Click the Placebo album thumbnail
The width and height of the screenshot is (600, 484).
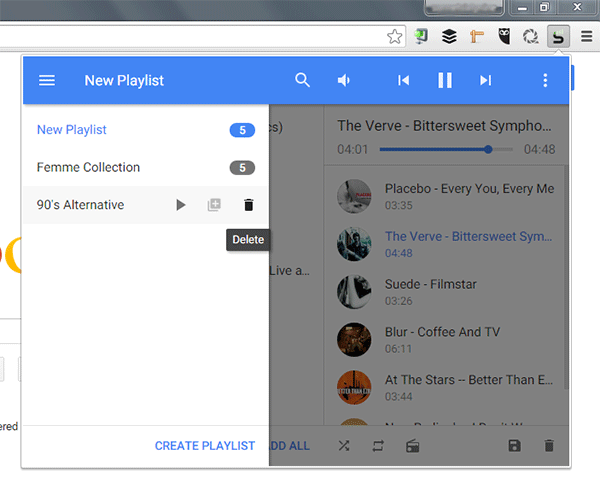click(354, 196)
